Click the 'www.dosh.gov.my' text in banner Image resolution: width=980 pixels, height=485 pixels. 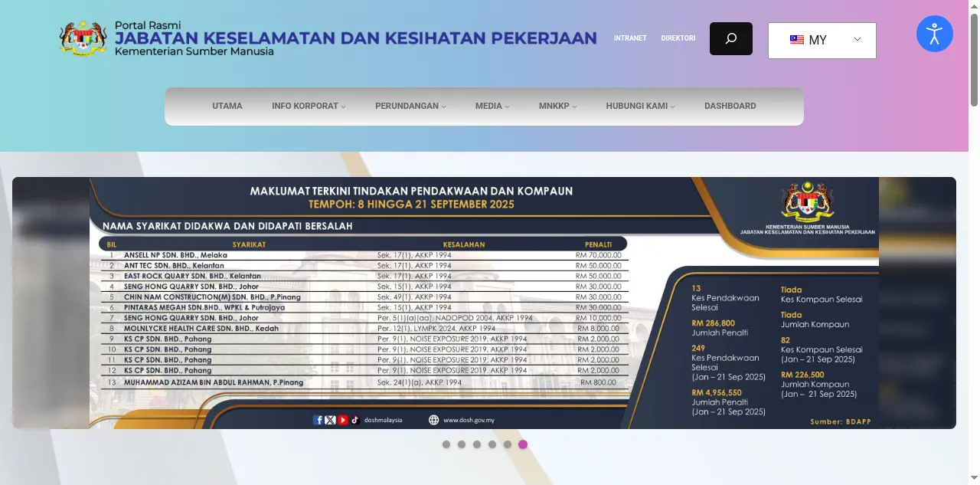point(469,420)
